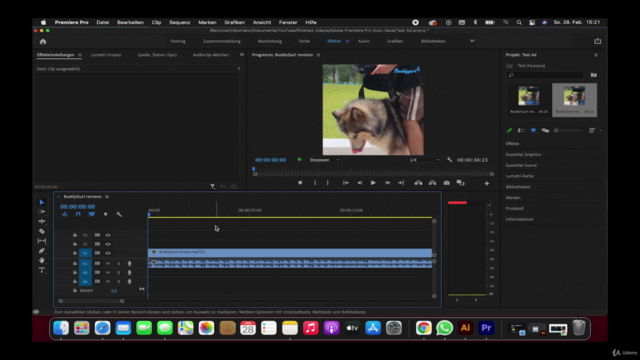640x360 pixels.
Task: Open the Sequenz menu
Action: (x=180, y=22)
